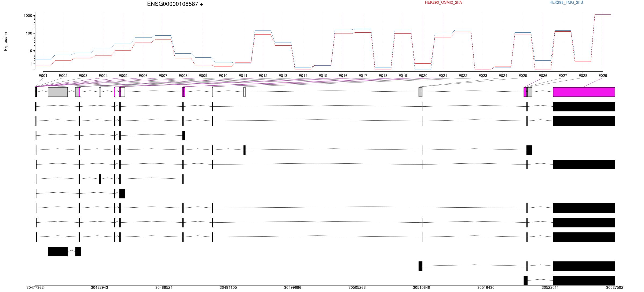Select exon label E001
The image size is (644, 292).
(43, 76)
